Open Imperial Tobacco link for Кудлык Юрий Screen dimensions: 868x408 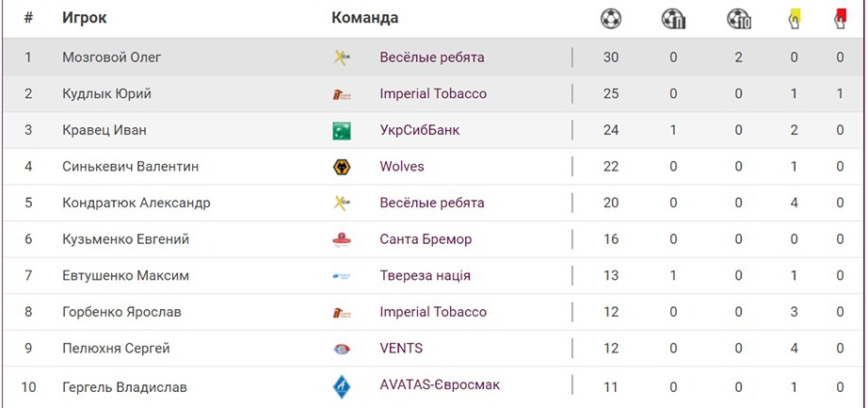point(433,94)
